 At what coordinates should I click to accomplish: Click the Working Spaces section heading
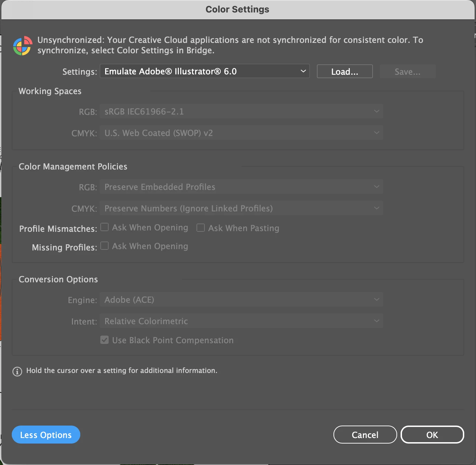point(50,91)
